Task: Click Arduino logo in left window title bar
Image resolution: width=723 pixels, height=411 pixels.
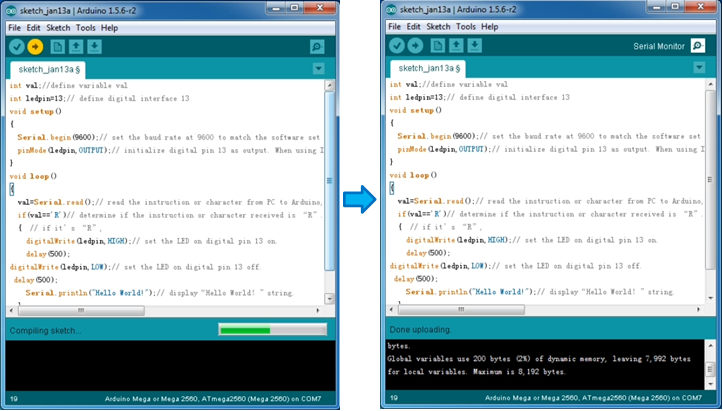Action: pyautogui.click(x=12, y=10)
